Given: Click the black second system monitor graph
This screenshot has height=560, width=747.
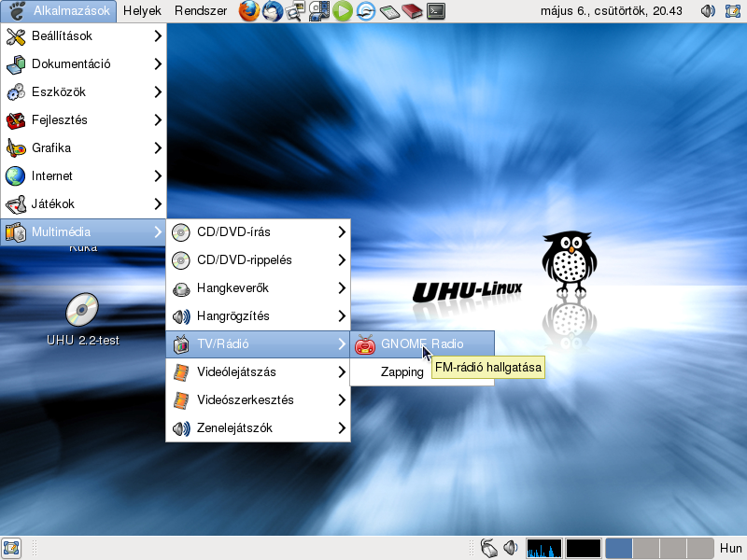Looking at the screenshot, I should click(584, 548).
